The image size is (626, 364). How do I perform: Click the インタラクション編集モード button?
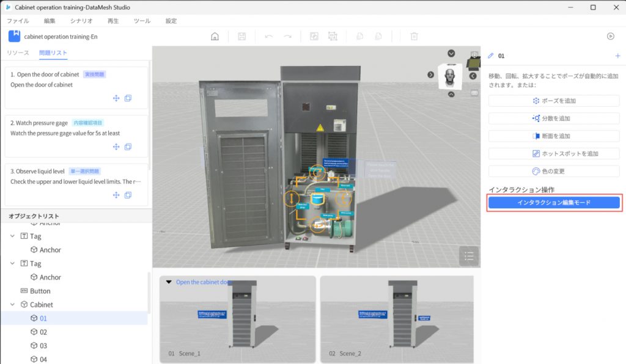point(554,202)
